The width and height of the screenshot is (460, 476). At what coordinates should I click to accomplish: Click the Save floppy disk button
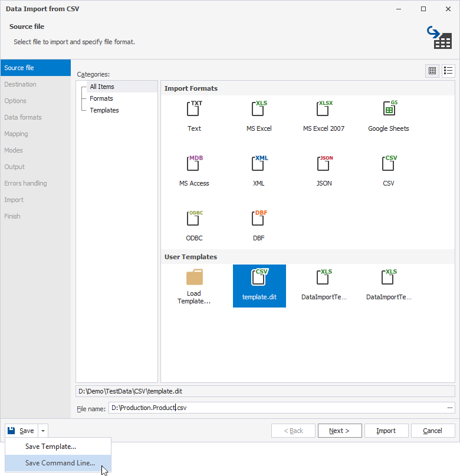tap(21, 431)
